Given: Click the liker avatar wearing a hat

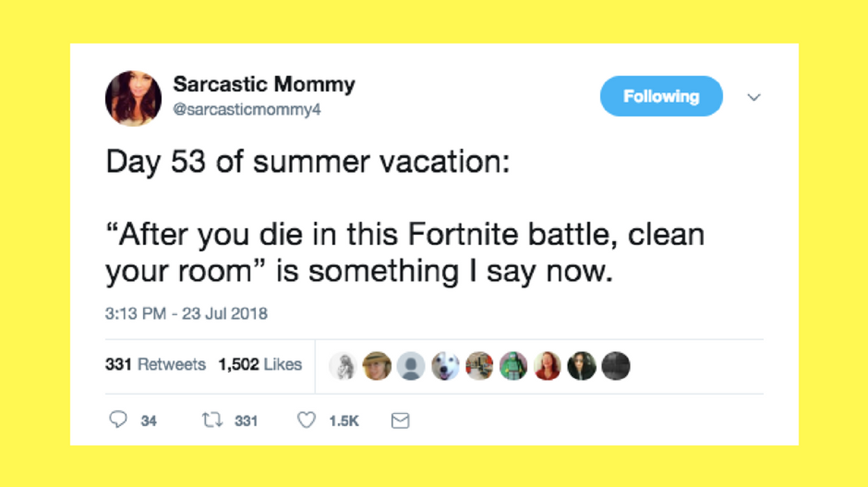Looking at the screenshot, I should [x=377, y=366].
